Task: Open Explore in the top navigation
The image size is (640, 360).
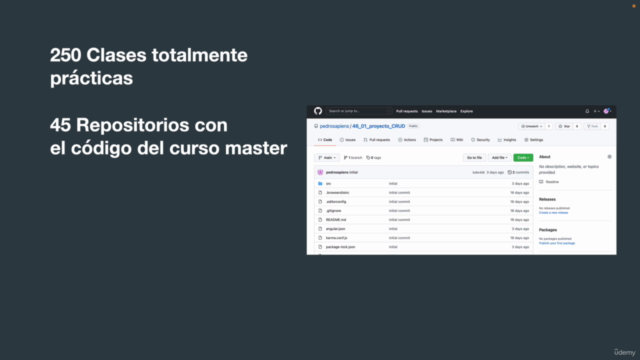Action: pyautogui.click(x=467, y=111)
